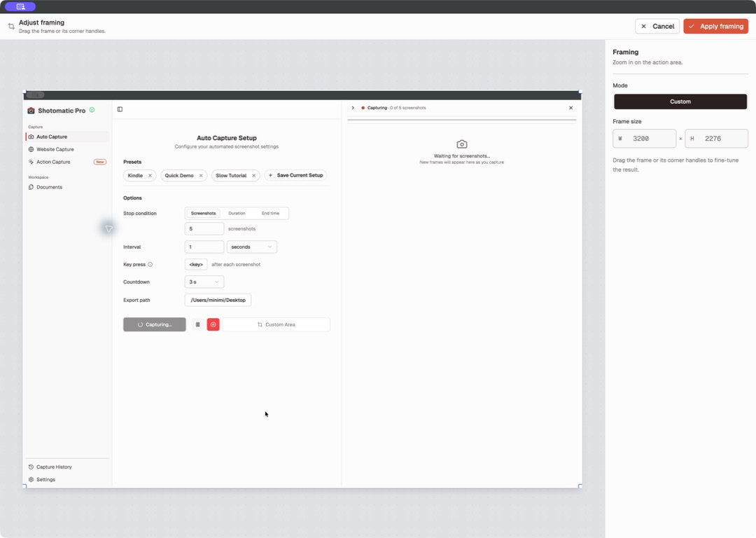Click the capture progress bar
The image size is (756, 538).
click(461, 120)
